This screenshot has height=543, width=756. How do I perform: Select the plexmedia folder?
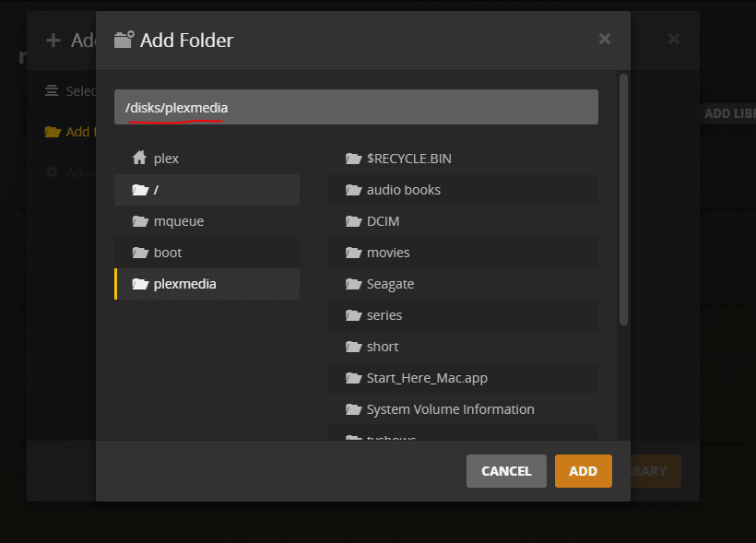tap(207, 284)
